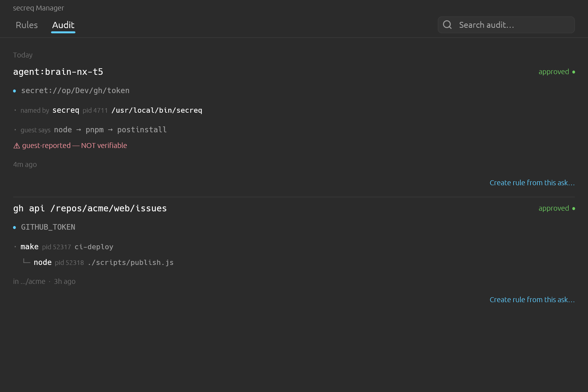Create rule from the brain-nx-t5 ask

coord(532,183)
